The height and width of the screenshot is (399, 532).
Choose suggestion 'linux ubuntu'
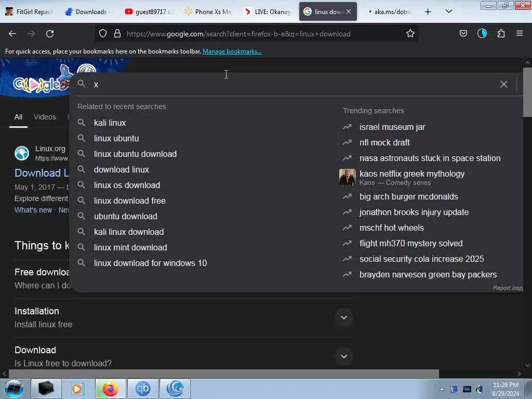point(116,138)
